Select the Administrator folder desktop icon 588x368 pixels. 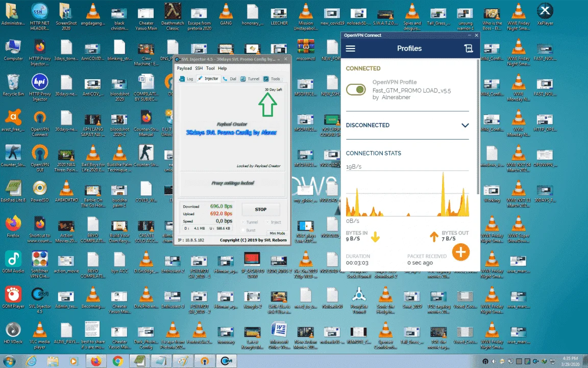pyautogui.click(x=13, y=14)
